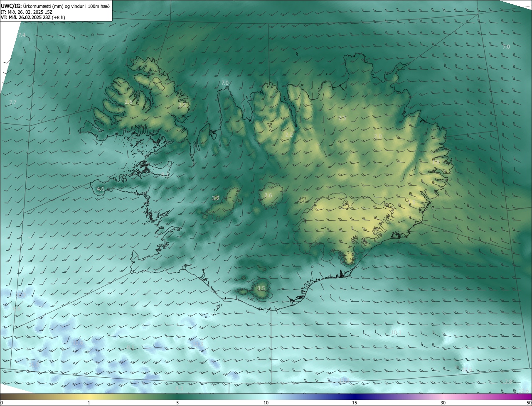Click the 7.4 value label
The width and height of the screenshot is (532, 406).
coord(22,35)
